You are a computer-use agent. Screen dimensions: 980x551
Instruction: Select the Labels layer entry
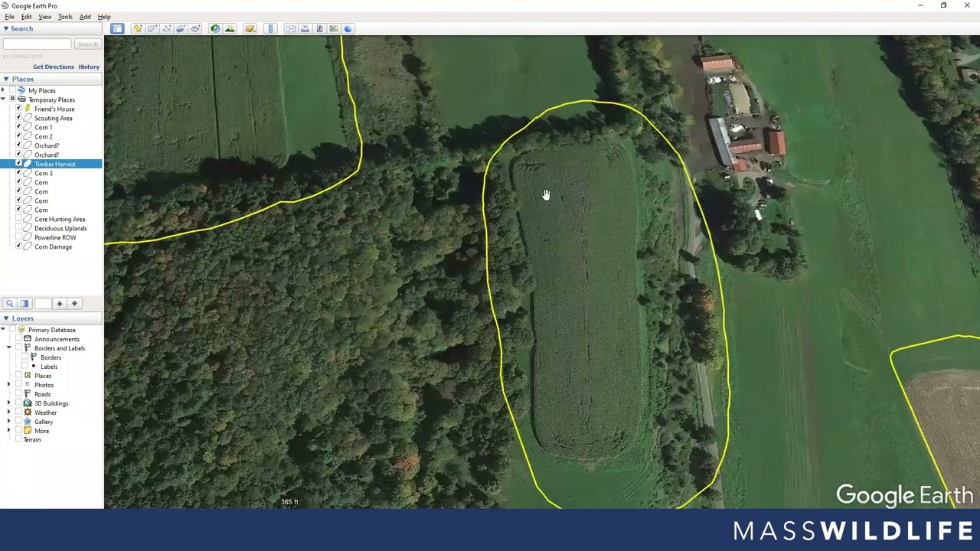coord(49,367)
